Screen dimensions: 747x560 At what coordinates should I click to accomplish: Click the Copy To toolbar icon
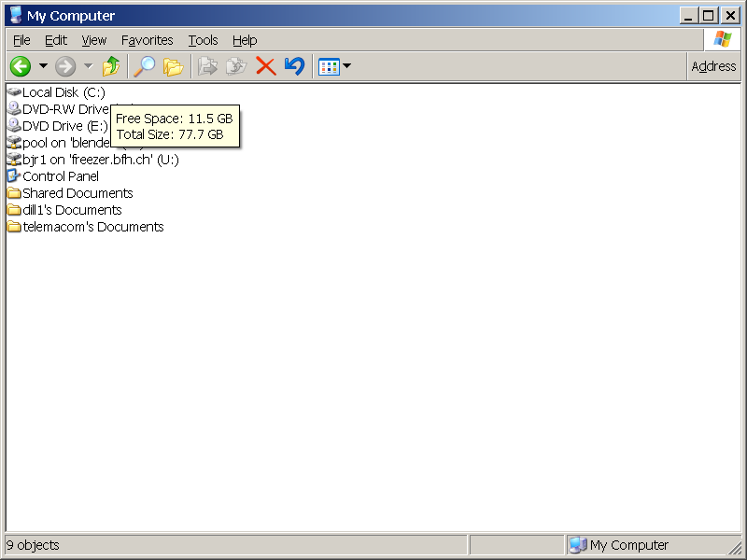coord(236,66)
